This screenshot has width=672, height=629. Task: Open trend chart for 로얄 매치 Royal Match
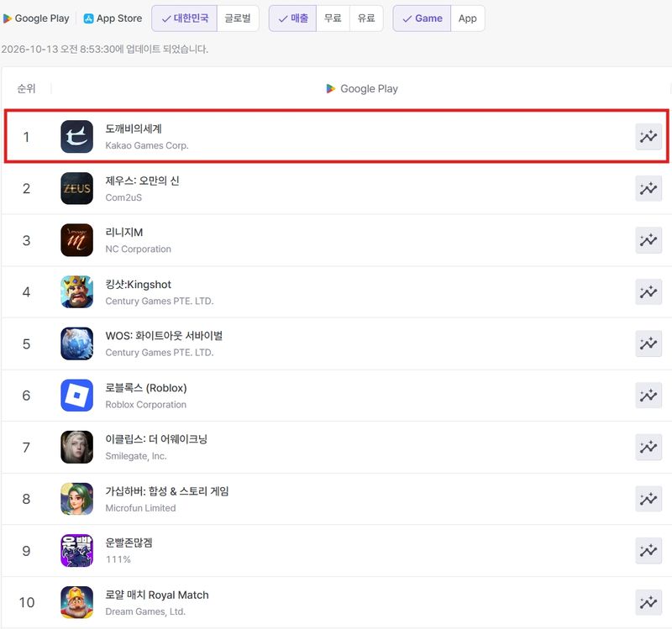648,602
